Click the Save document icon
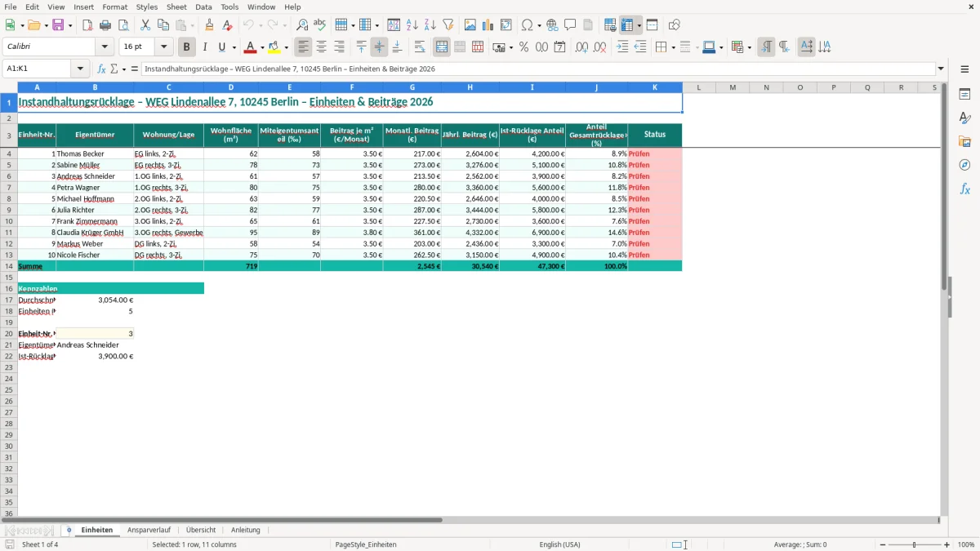The image size is (980, 551). pyautogui.click(x=58, y=25)
